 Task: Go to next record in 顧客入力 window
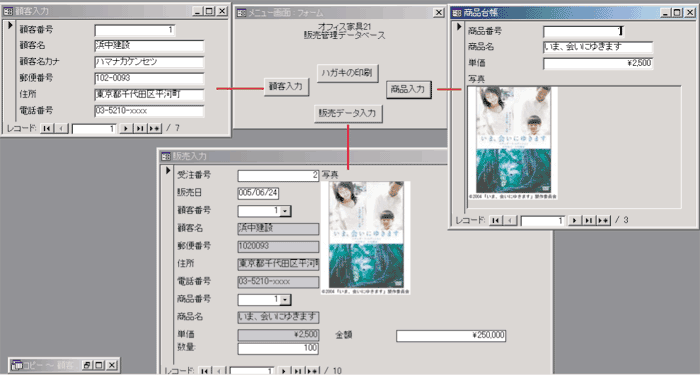(x=126, y=129)
